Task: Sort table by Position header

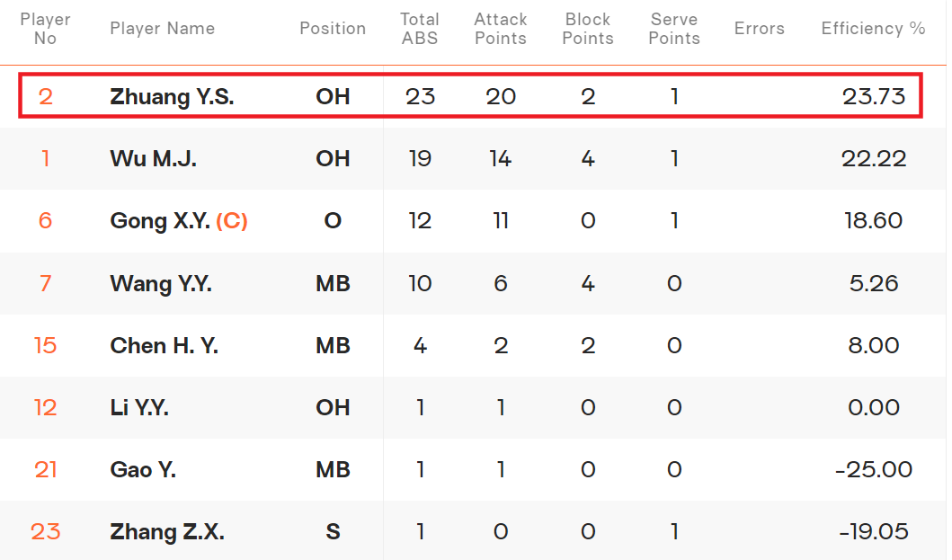Action: pos(333,29)
